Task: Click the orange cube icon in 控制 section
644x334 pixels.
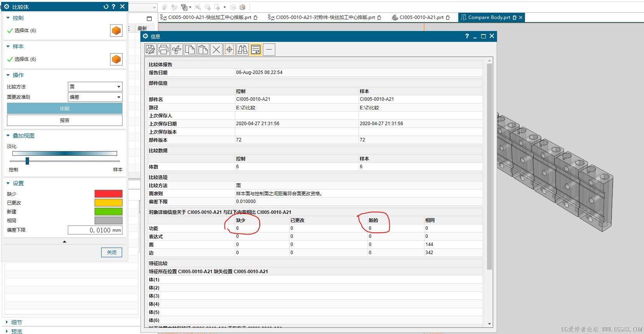Action: [x=116, y=31]
